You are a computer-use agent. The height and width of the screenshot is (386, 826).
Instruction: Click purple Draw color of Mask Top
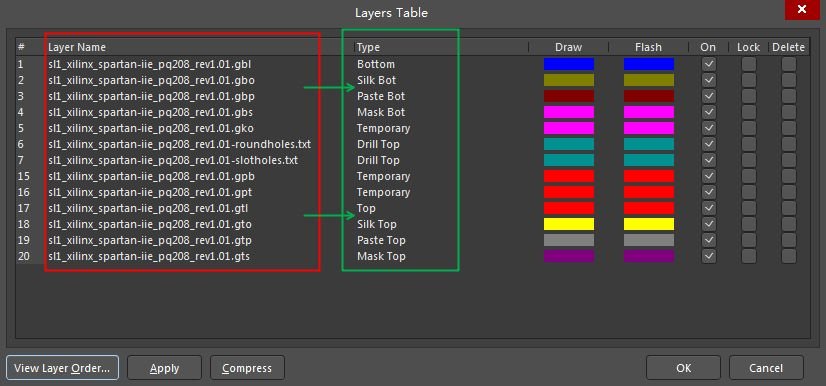coord(569,256)
